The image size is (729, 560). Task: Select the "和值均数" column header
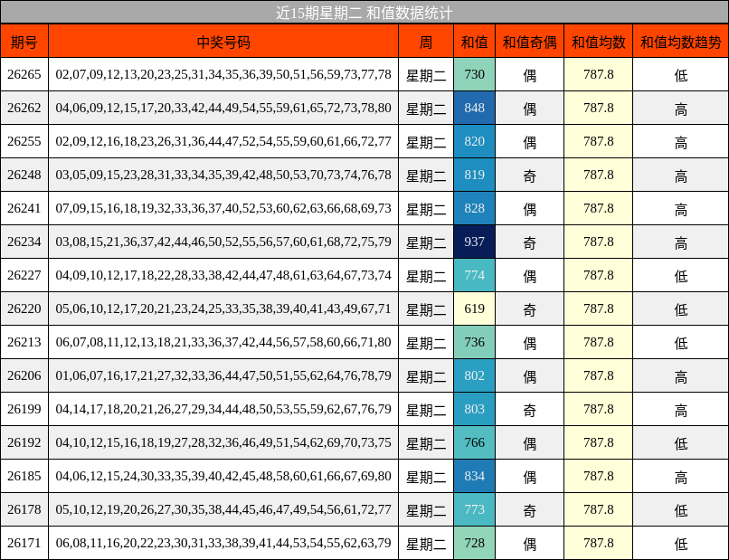(599, 42)
